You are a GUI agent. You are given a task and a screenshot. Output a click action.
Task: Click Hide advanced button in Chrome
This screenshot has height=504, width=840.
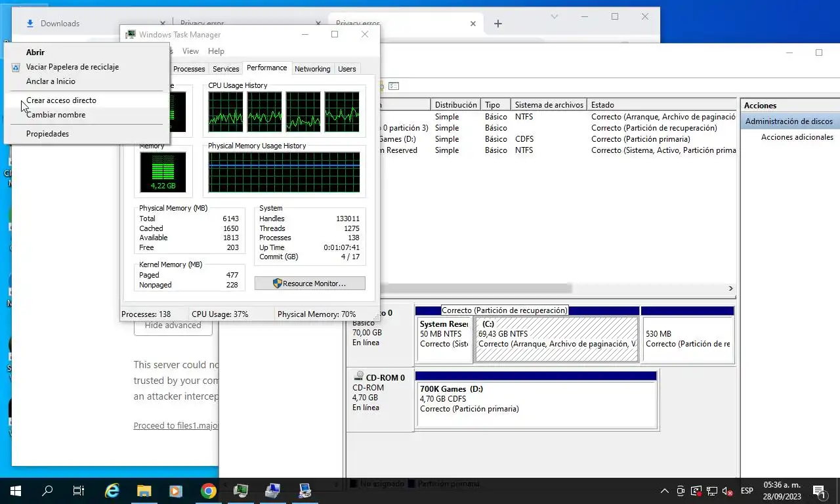173,325
